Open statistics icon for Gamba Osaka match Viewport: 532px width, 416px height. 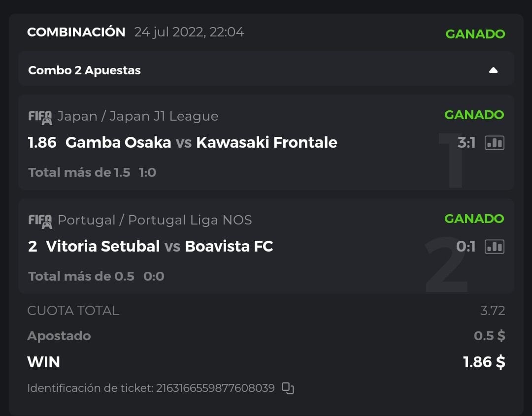pyautogui.click(x=494, y=143)
